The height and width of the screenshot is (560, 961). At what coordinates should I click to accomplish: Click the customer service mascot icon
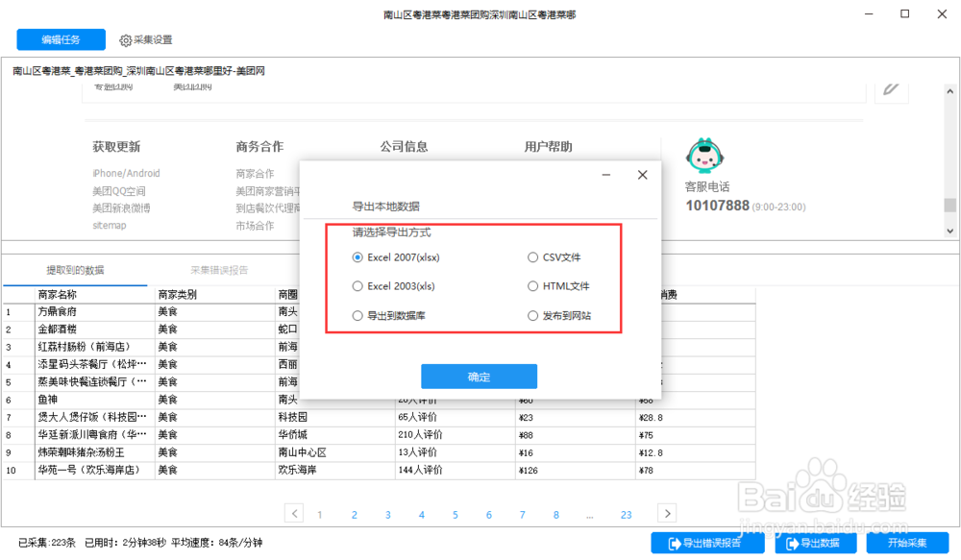pos(704,156)
